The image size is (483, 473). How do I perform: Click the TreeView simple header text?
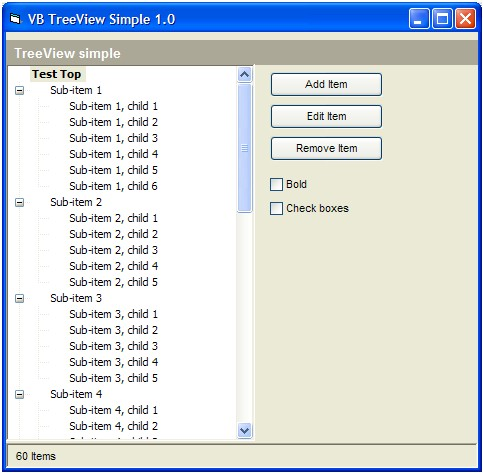coord(67,54)
